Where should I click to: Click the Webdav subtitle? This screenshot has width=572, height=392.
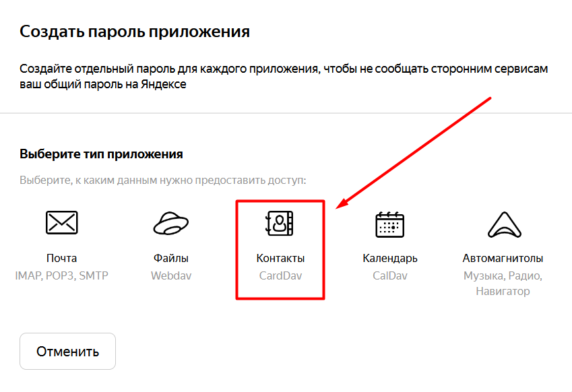pos(171,275)
